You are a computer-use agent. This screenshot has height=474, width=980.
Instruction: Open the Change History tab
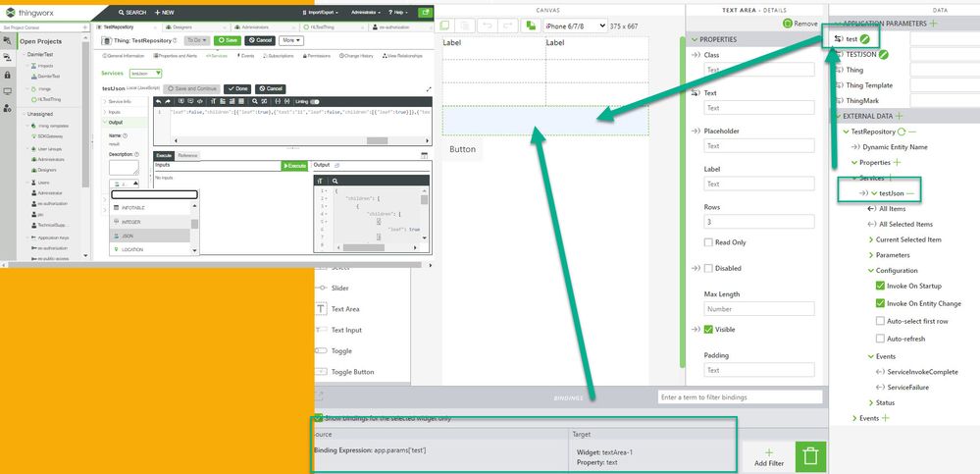click(x=356, y=56)
